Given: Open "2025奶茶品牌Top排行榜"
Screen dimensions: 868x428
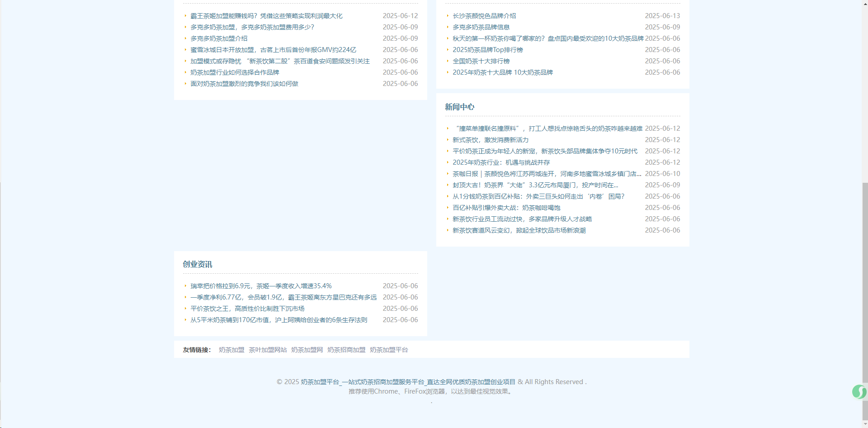Looking at the screenshot, I should pos(487,50).
